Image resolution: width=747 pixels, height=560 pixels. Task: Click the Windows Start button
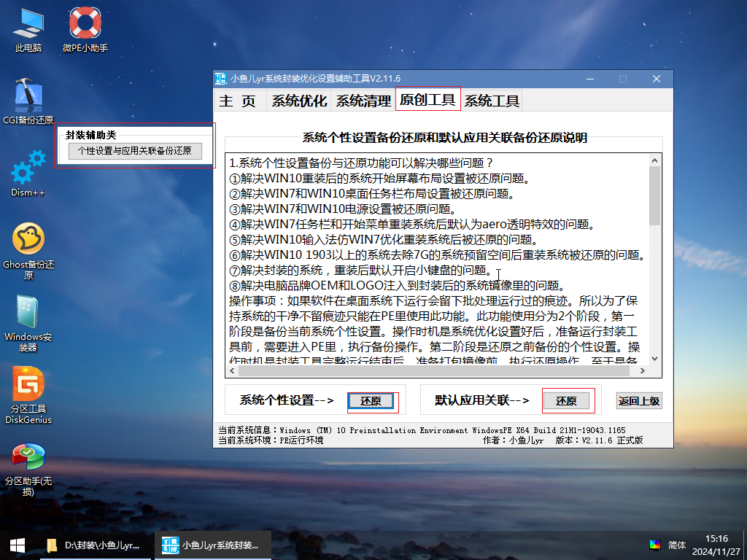17,545
